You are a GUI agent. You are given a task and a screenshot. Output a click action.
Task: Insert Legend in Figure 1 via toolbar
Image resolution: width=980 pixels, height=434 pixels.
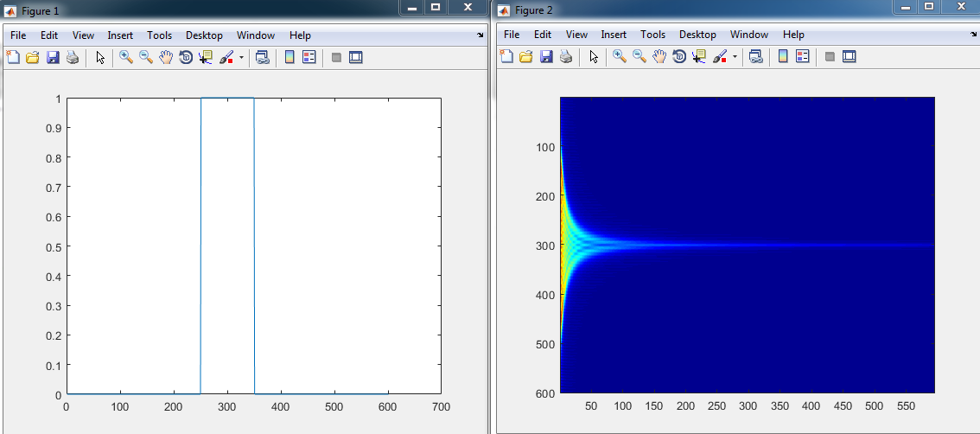(x=309, y=58)
